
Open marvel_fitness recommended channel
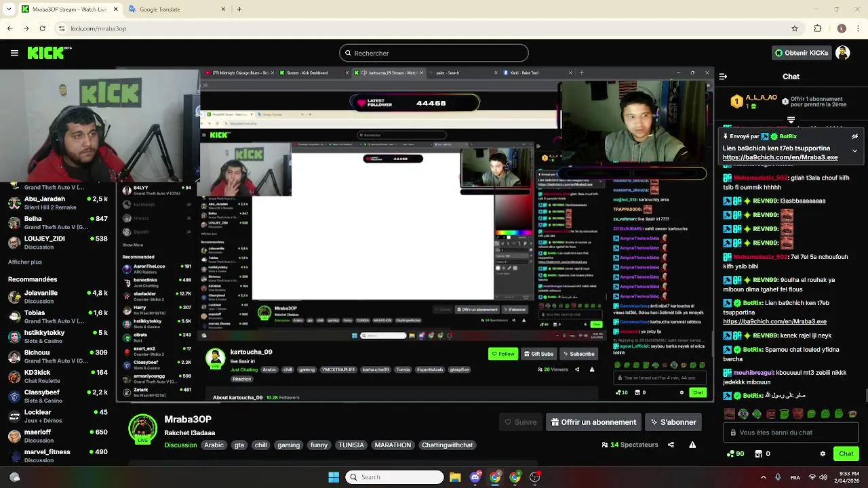[57, 455]
